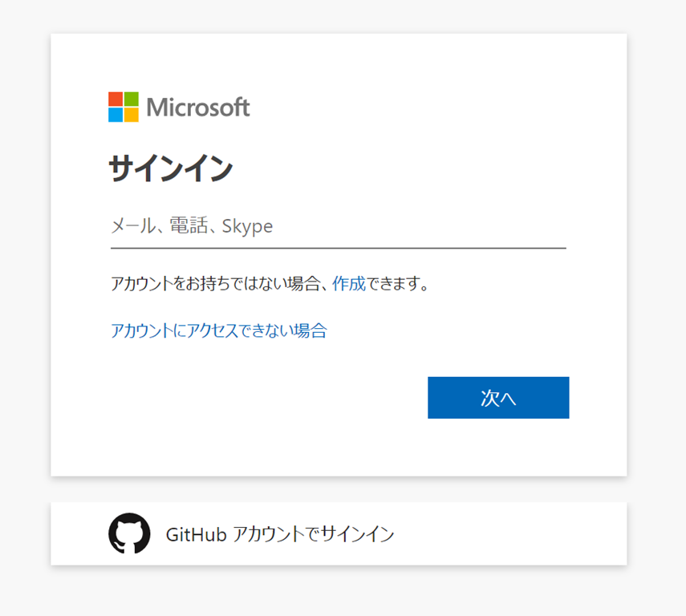
Task: Click the blue square in Microsoft logo
Action: click(x=116, y=115)
